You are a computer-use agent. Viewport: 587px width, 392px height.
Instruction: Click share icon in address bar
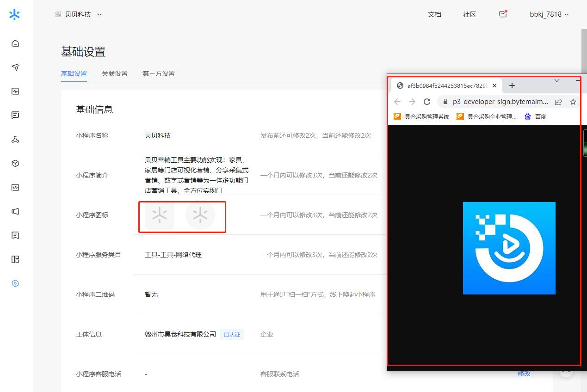[x=558, y=102]
